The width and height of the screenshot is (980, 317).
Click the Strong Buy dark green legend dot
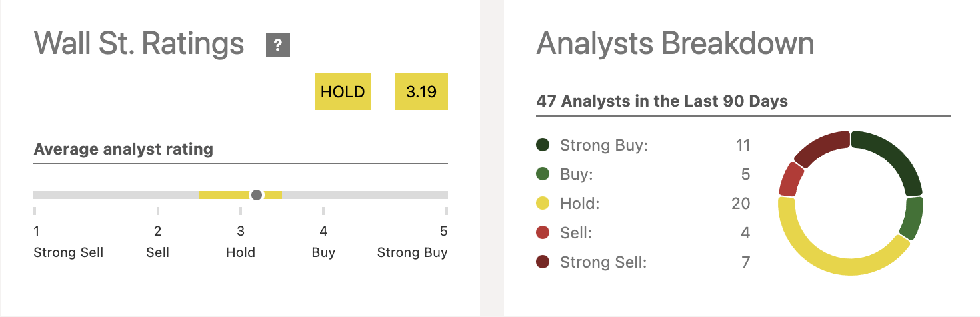[x=543, y=145]
